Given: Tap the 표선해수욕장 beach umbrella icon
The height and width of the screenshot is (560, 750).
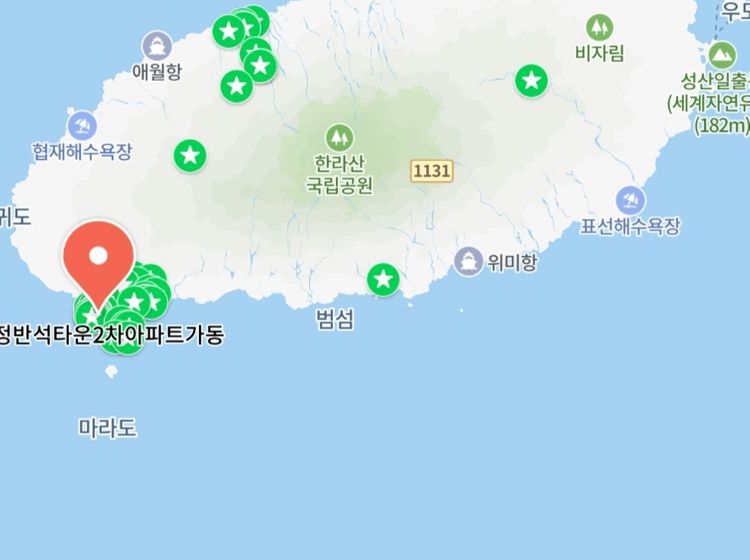Looking at the screenshot, I should 630,200.
